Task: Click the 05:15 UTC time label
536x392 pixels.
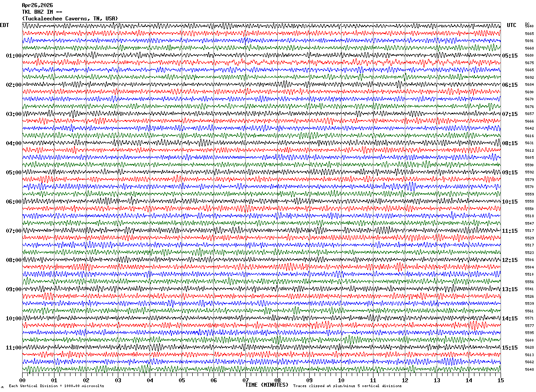Action: point(510,56)
